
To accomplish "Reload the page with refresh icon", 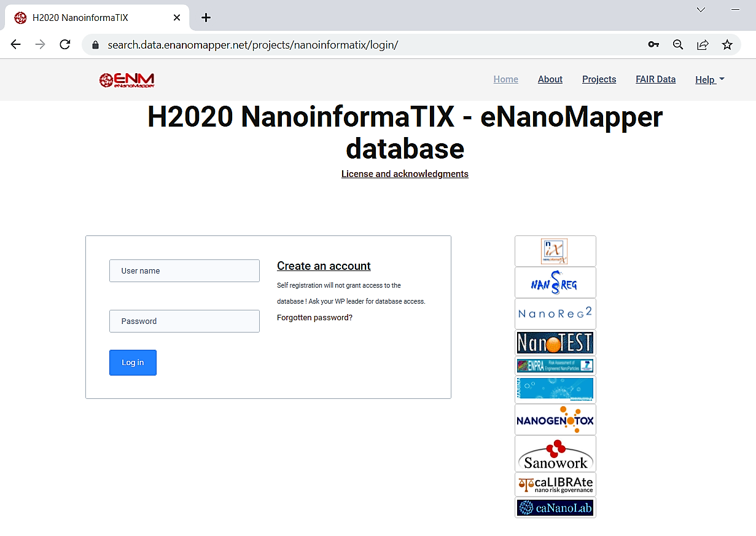I will [x=65, y=44].
